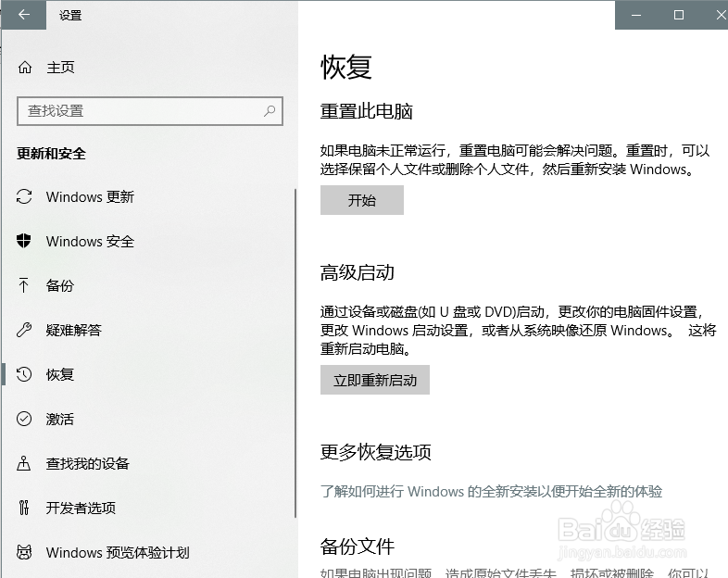Click the 备份文件 heading
The height and width of the screenshot is (578, 728).
click(357, 547)
